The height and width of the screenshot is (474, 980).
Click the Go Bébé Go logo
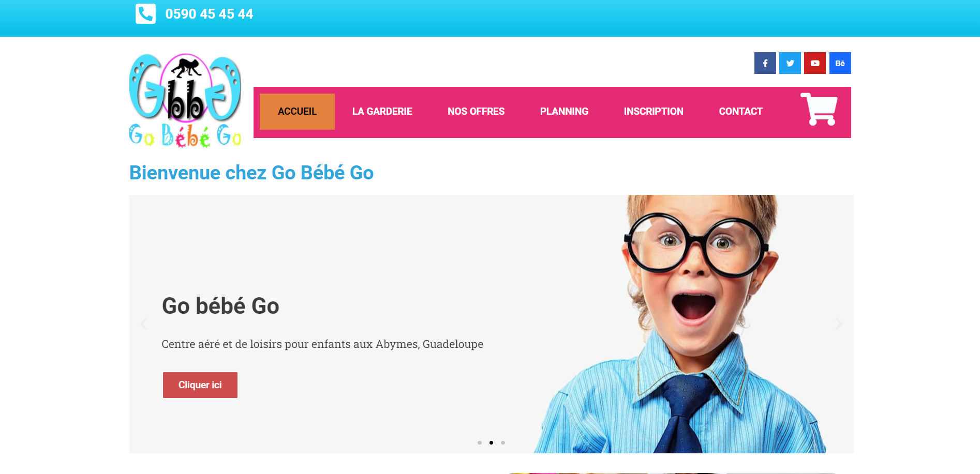185,100
